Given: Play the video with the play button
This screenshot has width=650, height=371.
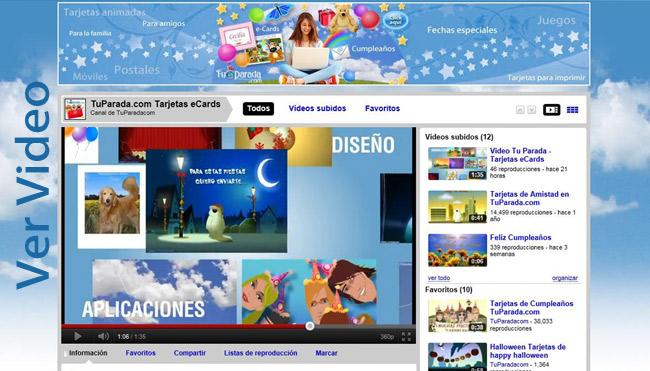Looking at the screenshot, I should pos(78,337).
